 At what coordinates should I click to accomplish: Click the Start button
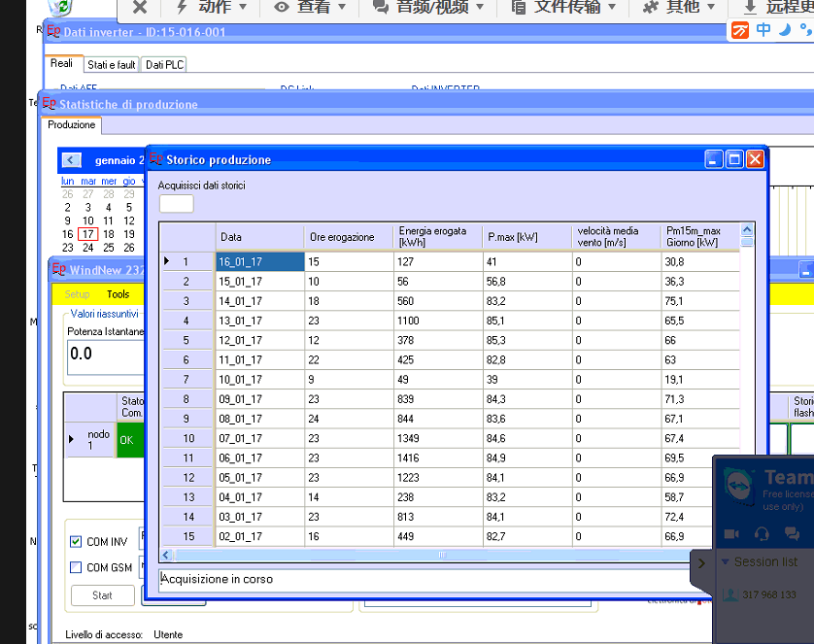coord(102,595)
